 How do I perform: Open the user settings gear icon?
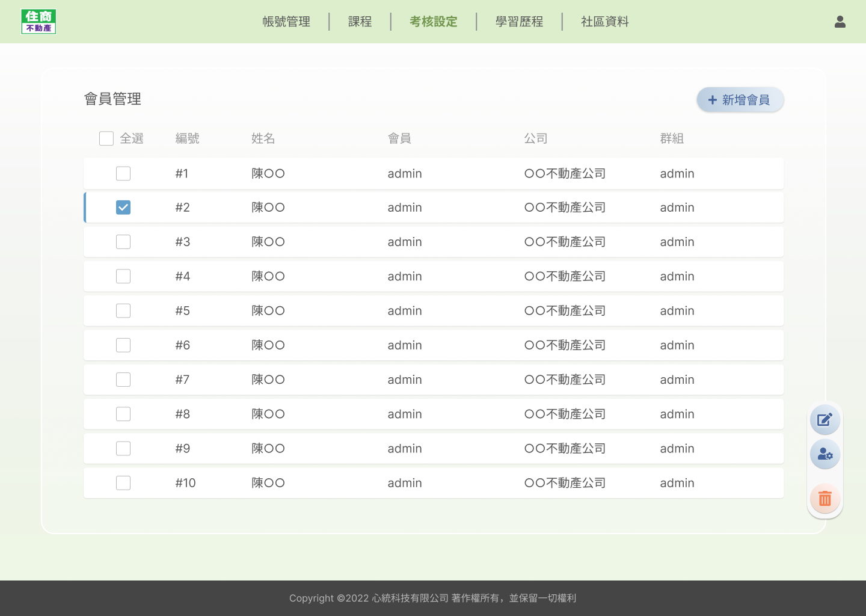pos(825,454)
